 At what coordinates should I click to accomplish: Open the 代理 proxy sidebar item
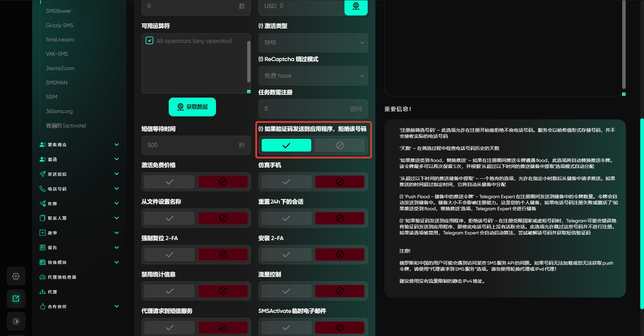52,292
